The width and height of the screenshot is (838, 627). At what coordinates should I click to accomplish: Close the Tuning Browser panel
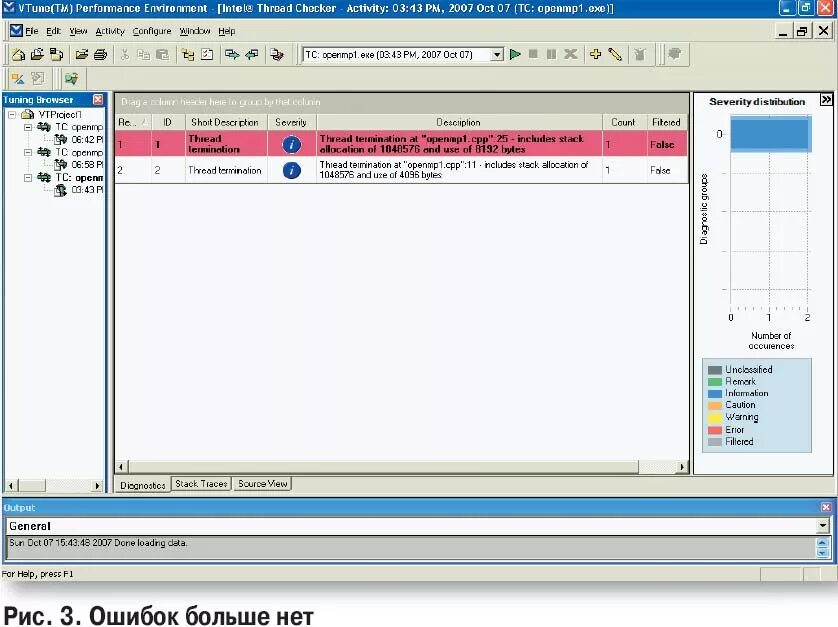98,99
